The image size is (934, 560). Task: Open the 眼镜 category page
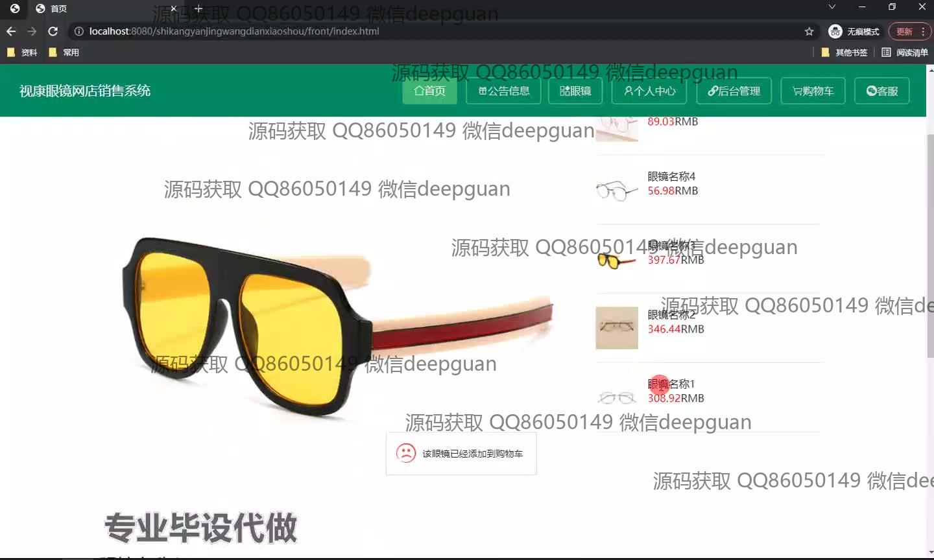[x=575, y=91]
